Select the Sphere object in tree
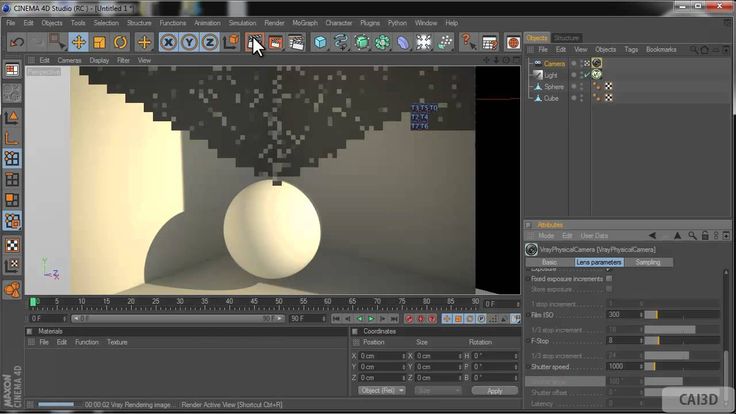Image resolution: width=736 pixels, height=414 pixels. point(554,87)
